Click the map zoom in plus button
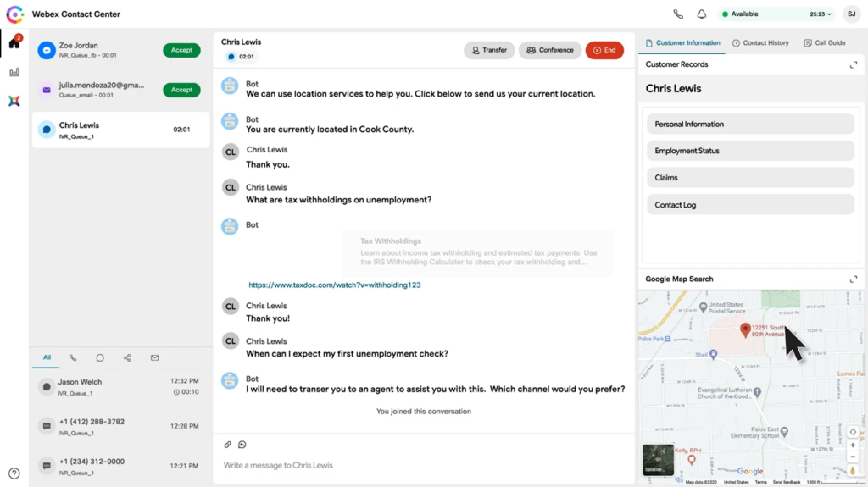The image size is (868, 487). tap(853, 445)
